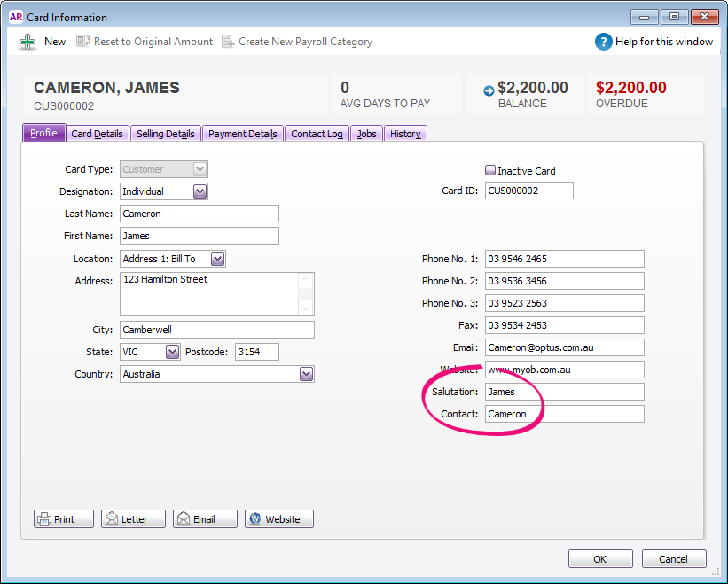728x584 pixels.
Task: Click the green plus New icon
Action: tap(27, 42)
